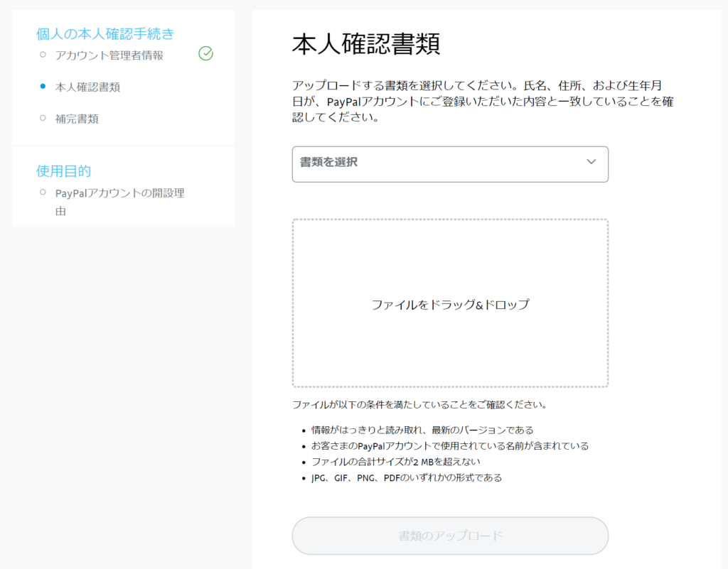Viewport: 728px width, 569px height.
Task: Click the hollow bullet beside 補完書類
Action: click(43, 118)
